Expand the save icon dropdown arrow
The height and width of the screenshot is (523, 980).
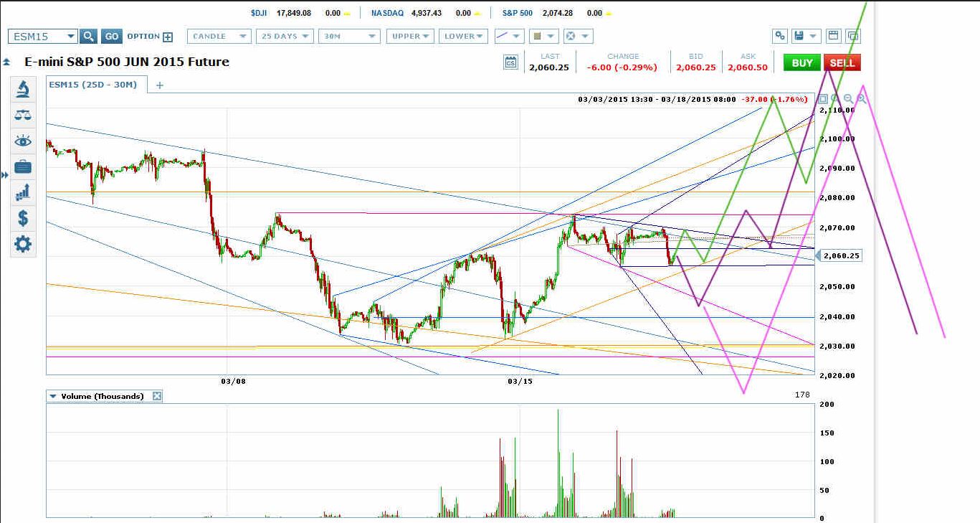coord(814,36)
